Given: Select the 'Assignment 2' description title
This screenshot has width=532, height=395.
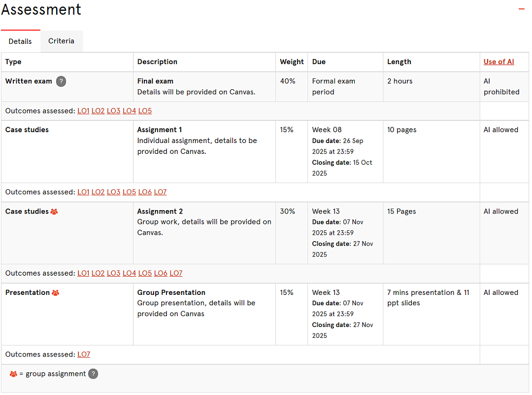Looking at the screenshot, I should click(160, 212).
